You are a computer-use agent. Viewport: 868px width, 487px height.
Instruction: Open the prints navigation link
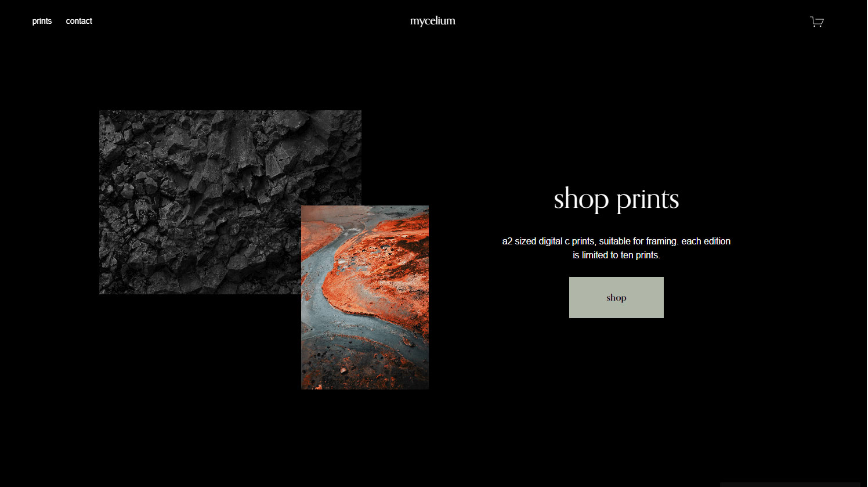pos(42,21)
